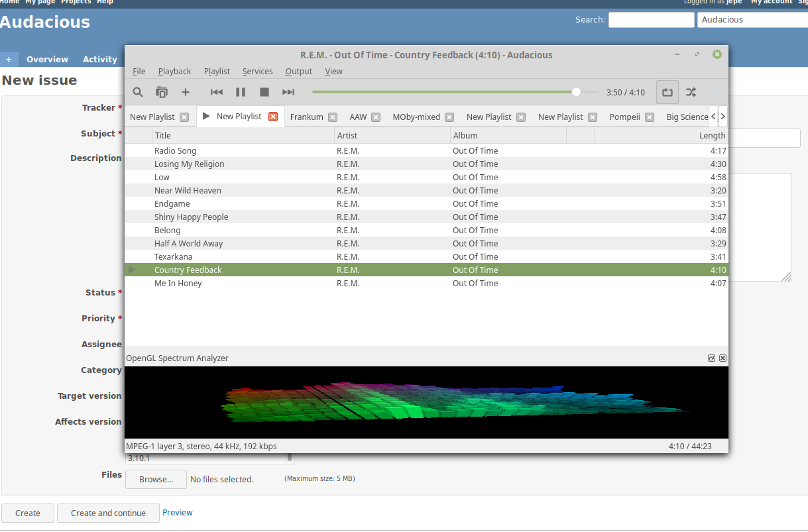This screenshot has height=532, width=808.
Task: Pause the current song
Action: 241,92
